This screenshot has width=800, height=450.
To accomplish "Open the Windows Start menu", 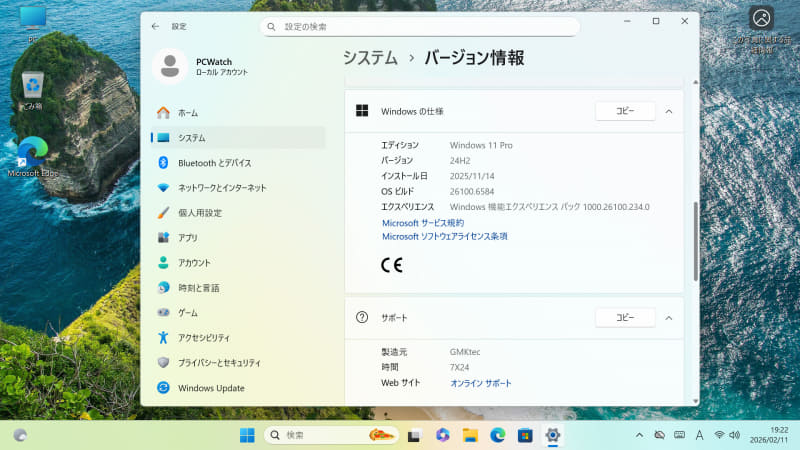I will [x=247, y=435].
